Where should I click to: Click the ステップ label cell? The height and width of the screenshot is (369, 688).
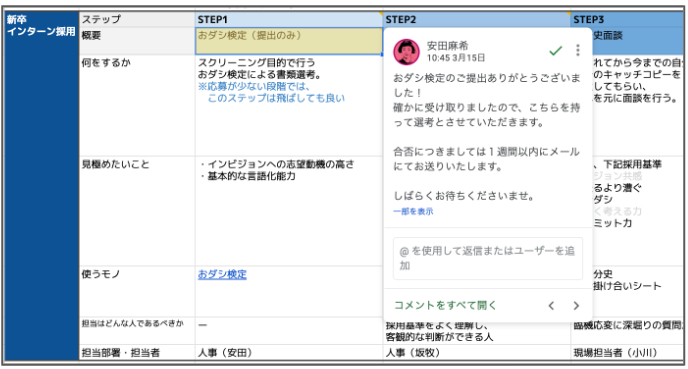[x=137, y=19]
